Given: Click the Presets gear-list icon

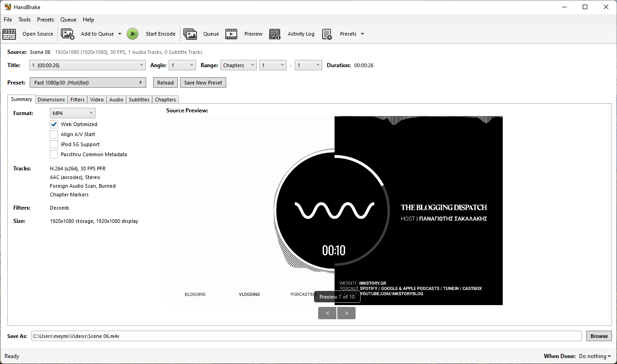Looking at the screenshot, I should (327, 34).
